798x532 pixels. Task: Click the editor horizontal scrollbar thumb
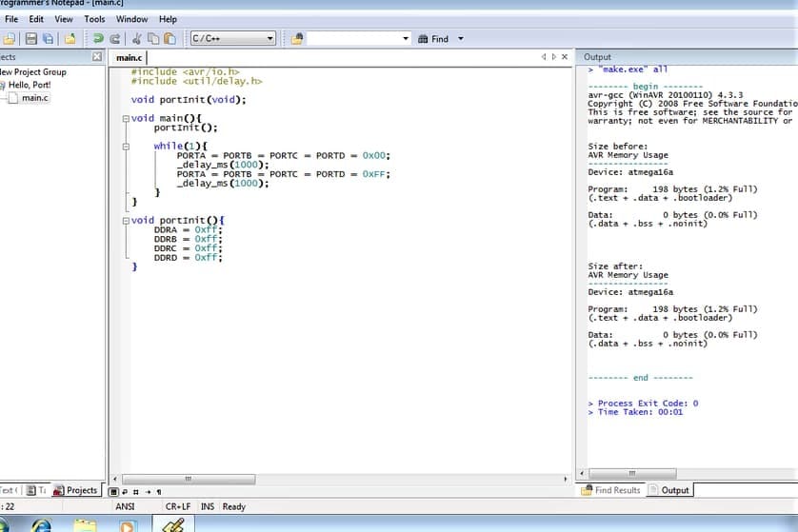tap(189, 479)
